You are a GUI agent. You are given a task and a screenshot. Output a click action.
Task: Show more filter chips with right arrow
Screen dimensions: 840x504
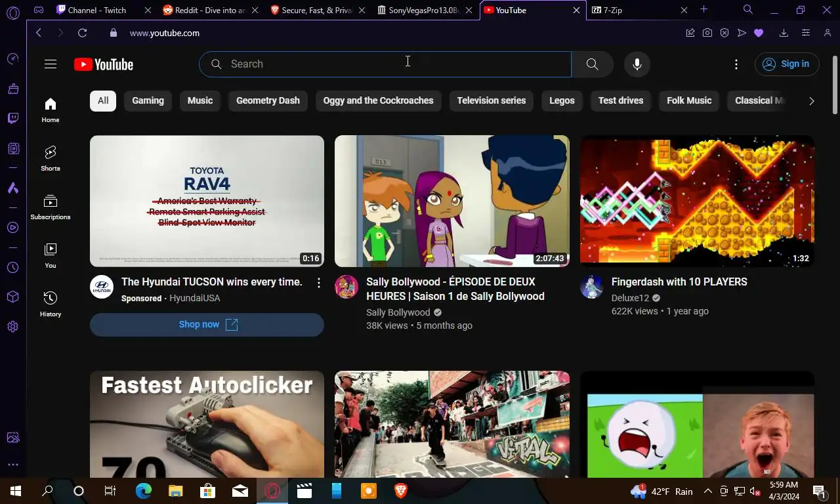point(811,100)
